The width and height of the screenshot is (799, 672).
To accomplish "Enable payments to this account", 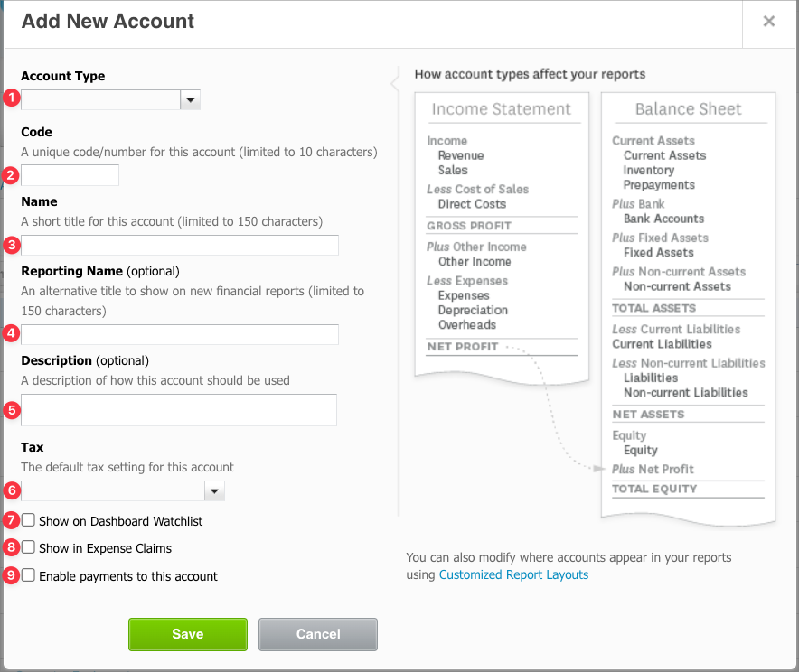I will (x=28, y=574).
